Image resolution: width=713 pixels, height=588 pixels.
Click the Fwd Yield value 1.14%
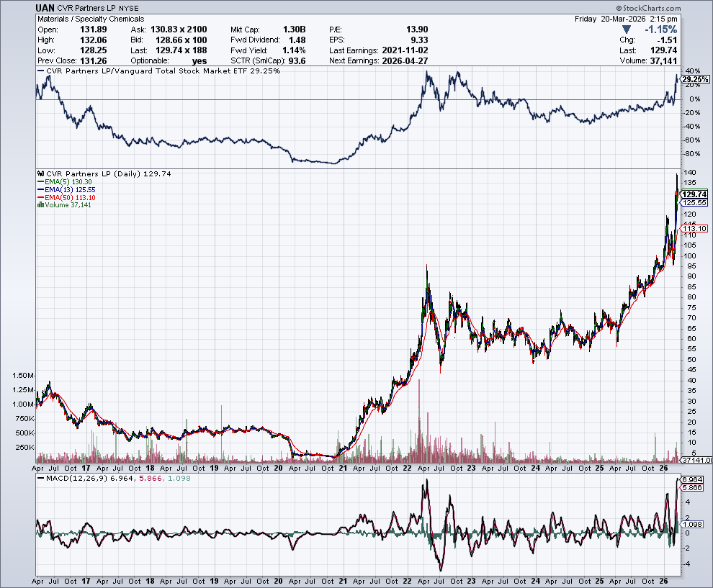click(x=294, y=50)
